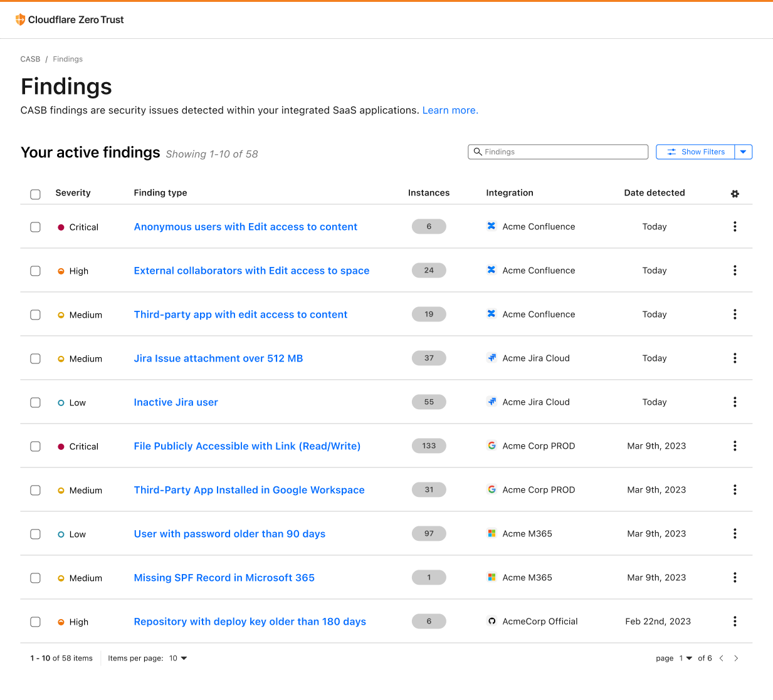This screenshot has height=700, width=773.
Task: Click the Jira icon in Jira Issue attachment row
Action: (492, 358)
